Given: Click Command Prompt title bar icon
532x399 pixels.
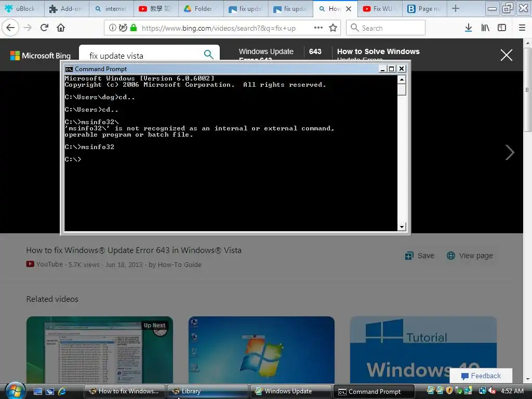Looking at the screenshot, I should [x=69, y=69].
